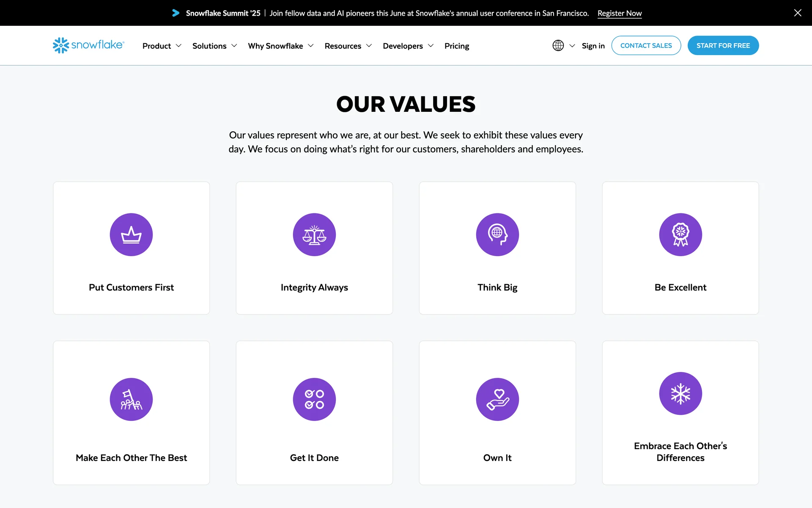Click the snowflake icon for Embrace Each Other's Differences
812x508 pixels.
click(680, 393)
